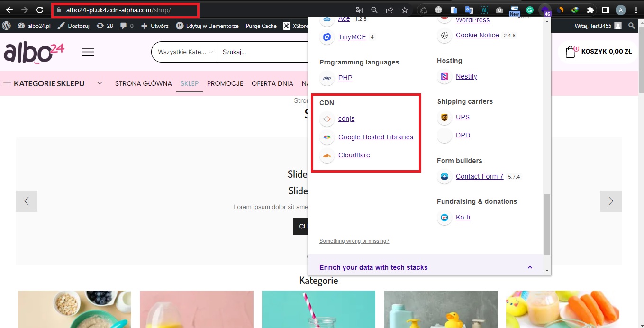Open TinyMCE technology link
Viewport: 644px width, 328px height.
coord(352,37)
